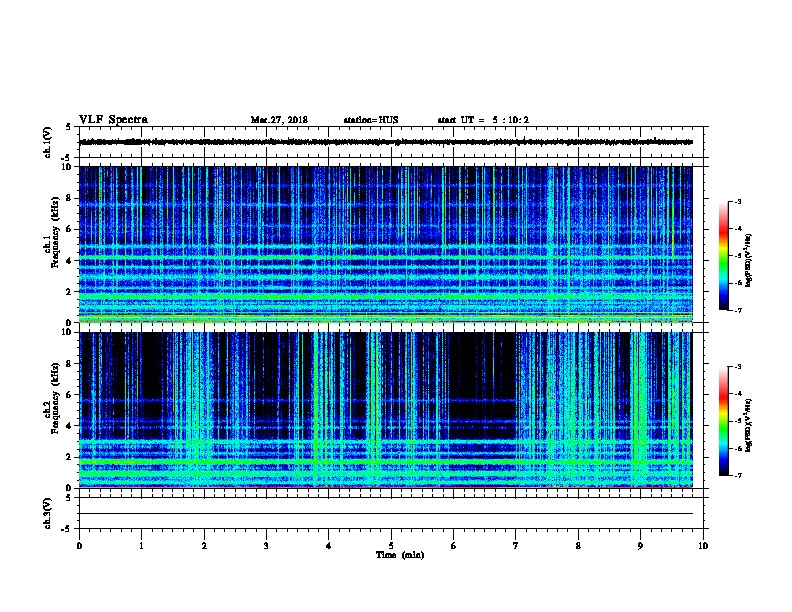Click the 'start UT = 5 : 10: 2' label
Screen dimensions: 792x612
tap(483, 120)
